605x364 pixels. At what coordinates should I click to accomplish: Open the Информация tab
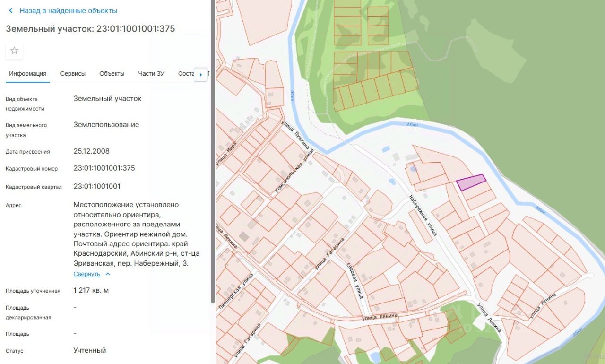[x=28, y=74]
